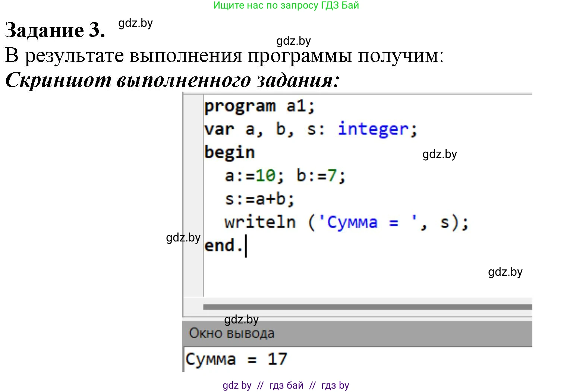Click the green number 7 after b:=
573x392 pixels.
332,176
